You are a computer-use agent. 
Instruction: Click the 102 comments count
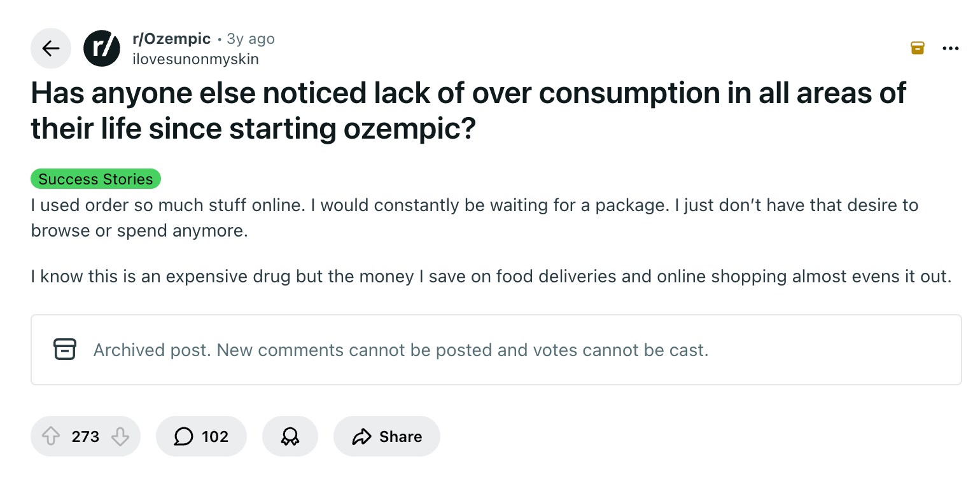pos(214,436)
